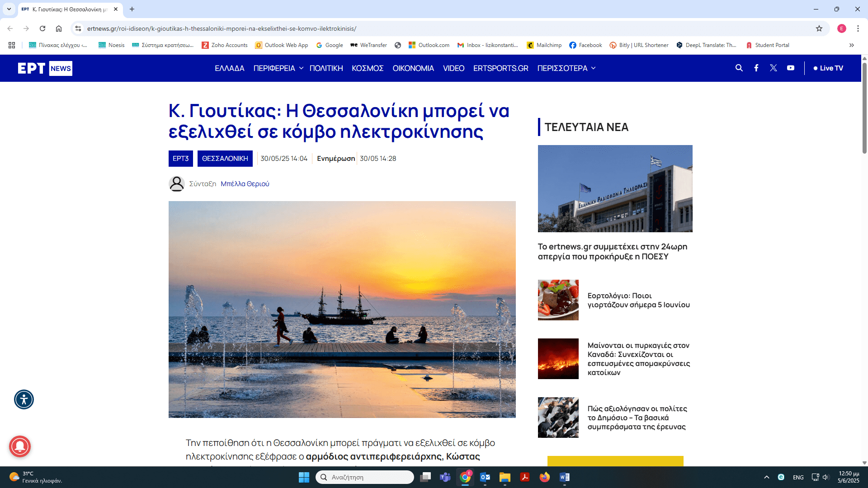This screenshot has height=488, width=868.
Task: Open Microsoft Word from the taskbar
Action: point(564,477)
